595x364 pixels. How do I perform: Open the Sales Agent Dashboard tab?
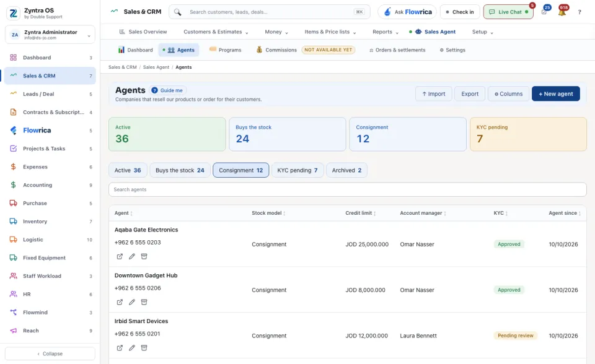(136, 50)
